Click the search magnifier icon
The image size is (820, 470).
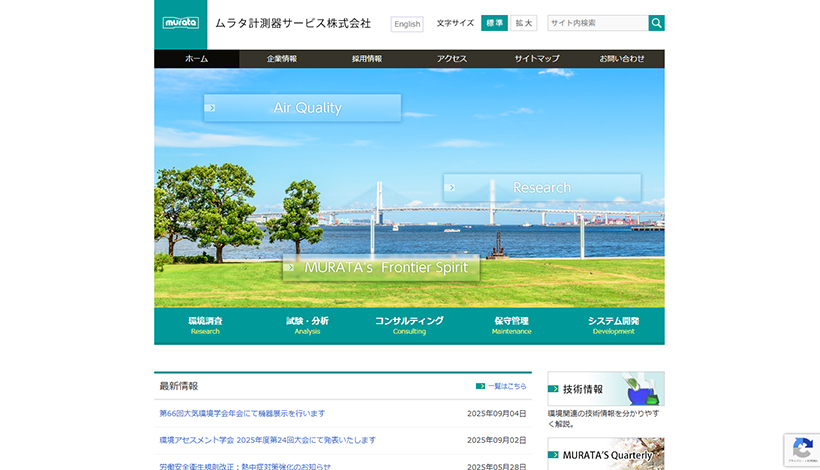[x=656, y=23]
